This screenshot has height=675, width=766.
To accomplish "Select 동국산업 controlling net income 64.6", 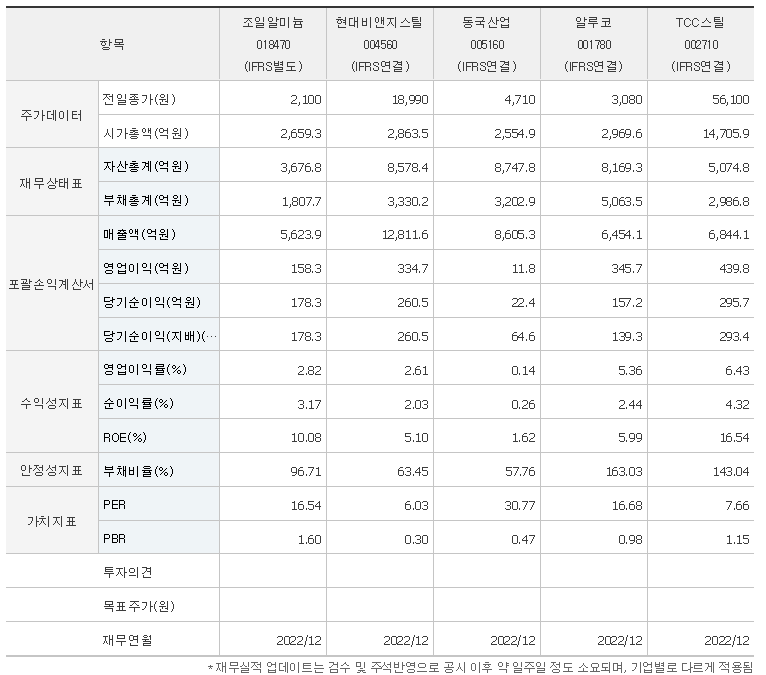I will pyautogui.click(x=523, y=337).
